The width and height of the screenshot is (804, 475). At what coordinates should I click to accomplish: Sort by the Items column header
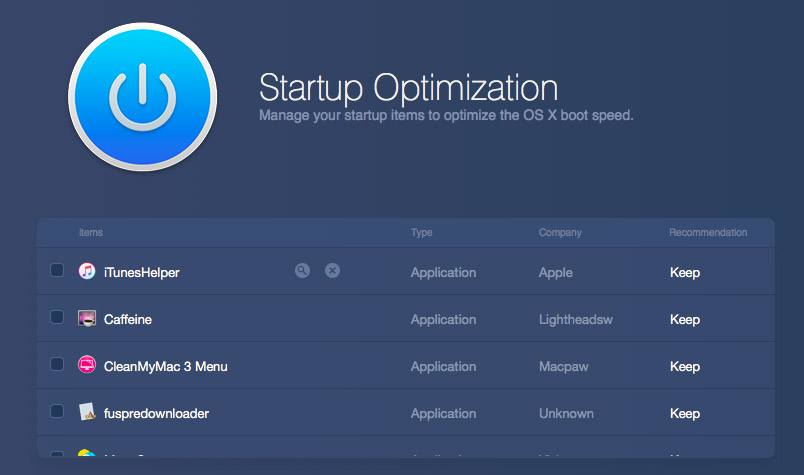pos(91,232)
